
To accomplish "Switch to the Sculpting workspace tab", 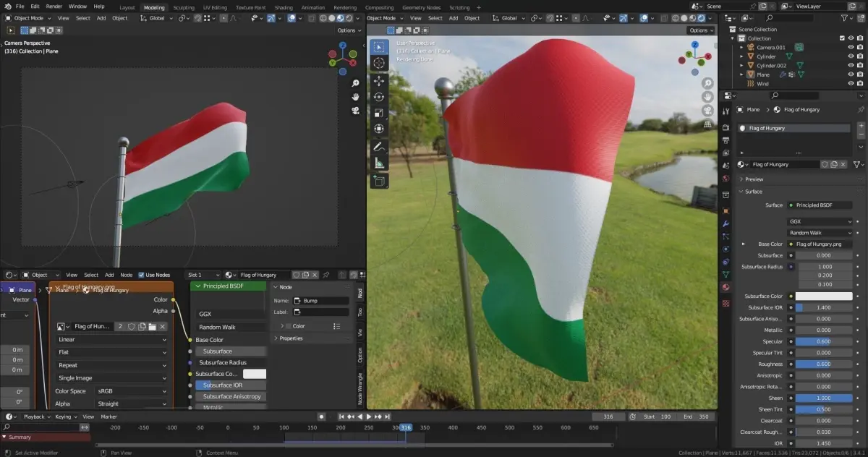I will click(184, 7).
